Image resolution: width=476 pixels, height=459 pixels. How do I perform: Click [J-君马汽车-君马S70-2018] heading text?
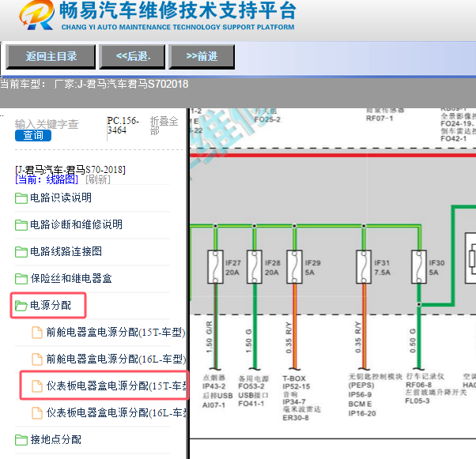coord(70,170)
